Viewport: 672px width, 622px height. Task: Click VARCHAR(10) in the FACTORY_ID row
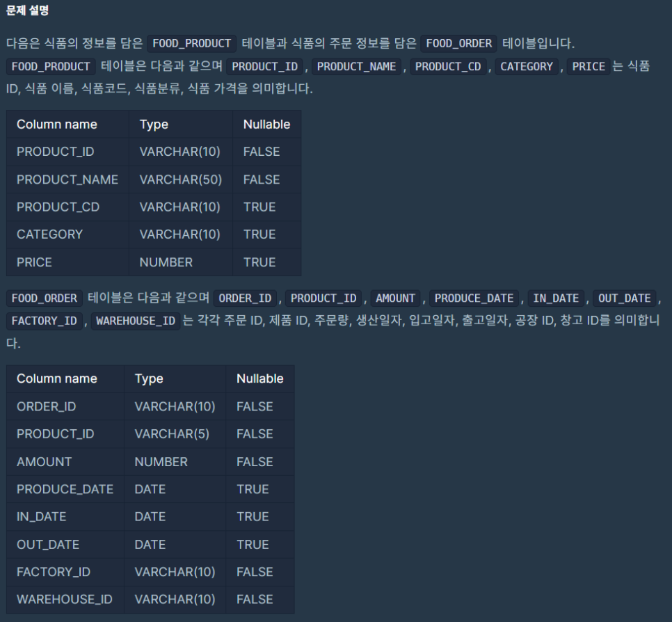(175, 572)
